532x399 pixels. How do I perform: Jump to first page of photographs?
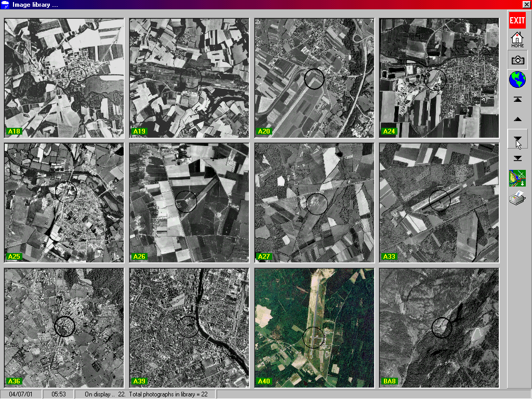click(x=517, y=99)
